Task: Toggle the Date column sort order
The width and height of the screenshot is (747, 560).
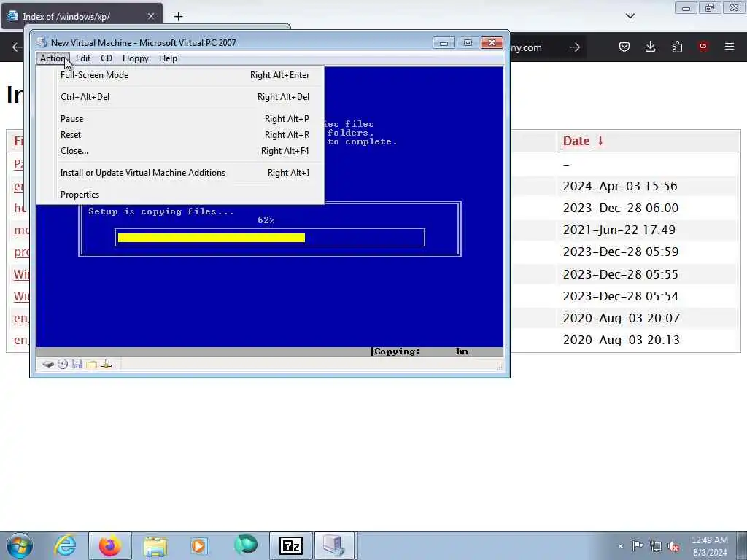Action: point(584,141)
